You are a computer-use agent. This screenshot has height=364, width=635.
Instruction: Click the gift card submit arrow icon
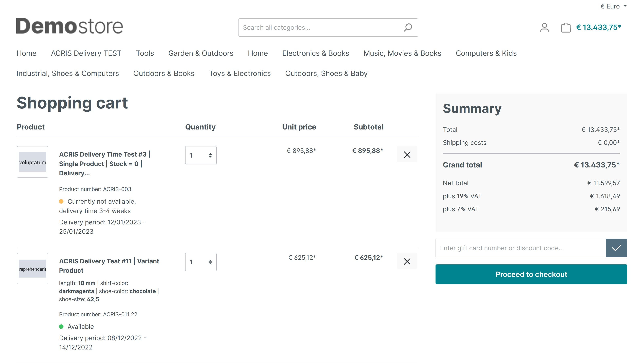(x=616, y=248)
